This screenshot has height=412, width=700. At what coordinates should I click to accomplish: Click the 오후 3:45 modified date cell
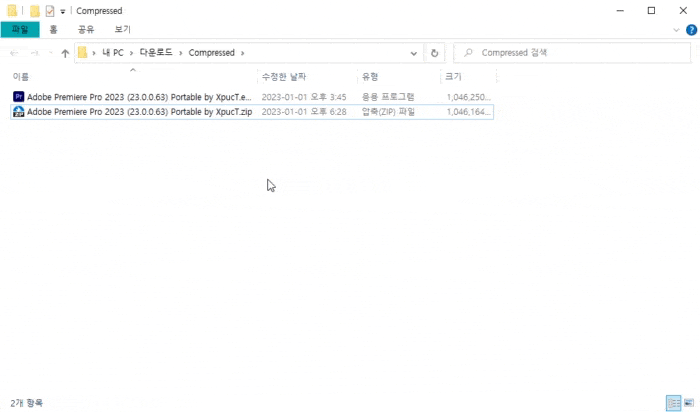coord(304,97)
